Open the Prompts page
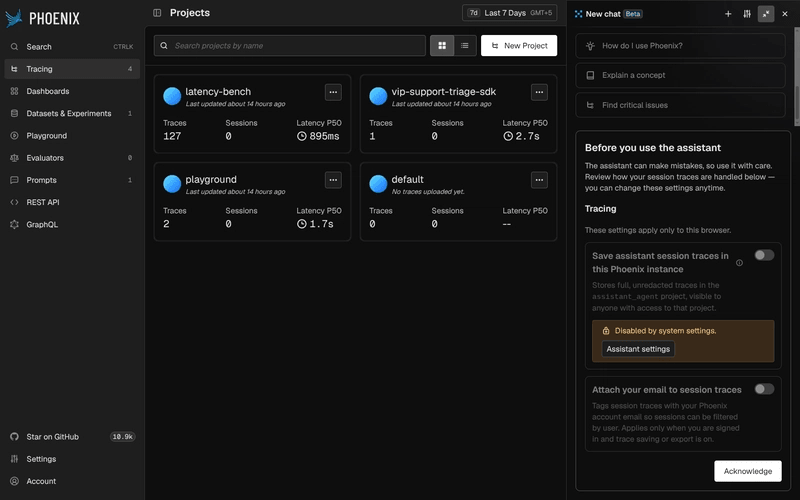The image size is (800, 500). click(x=72, y=180)
